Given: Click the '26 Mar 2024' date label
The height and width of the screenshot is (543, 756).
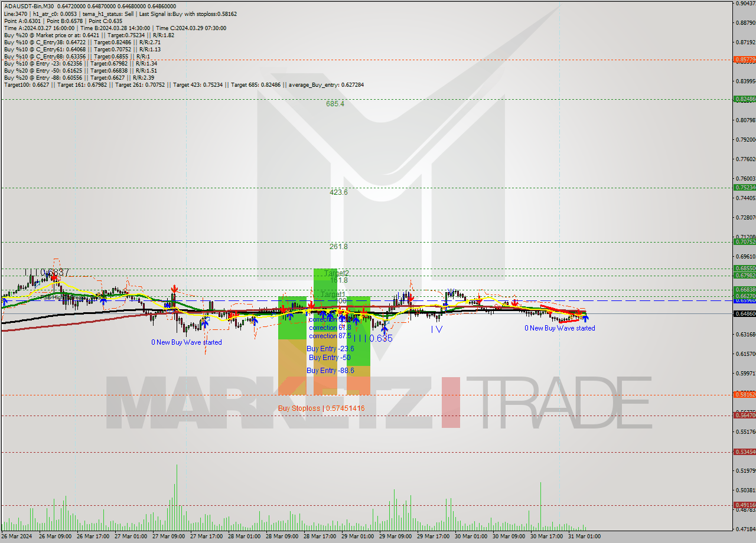Looking at the screenshot, I should point(17,537).
